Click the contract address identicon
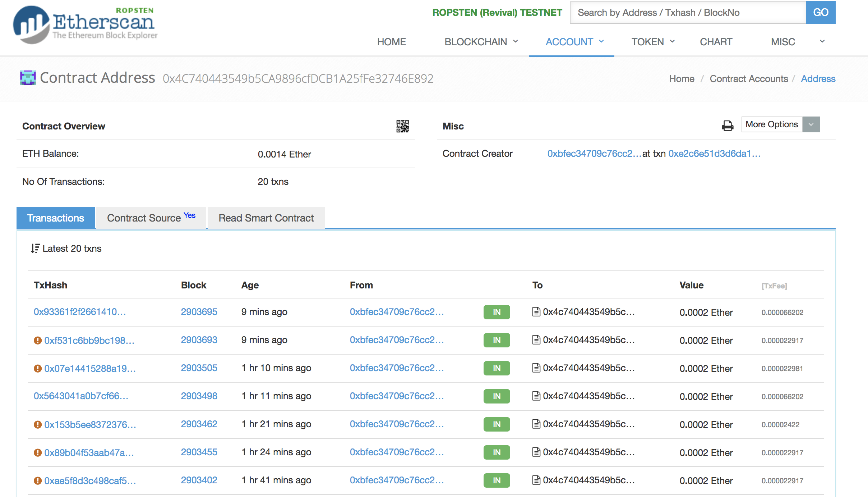This screenshot has height=497, width=868. tap(28, 78)
